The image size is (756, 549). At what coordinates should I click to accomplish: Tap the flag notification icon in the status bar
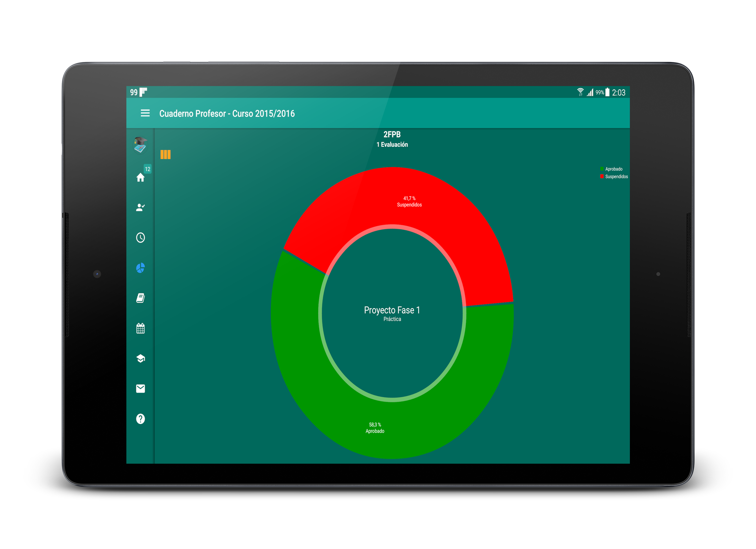(143, 92)
